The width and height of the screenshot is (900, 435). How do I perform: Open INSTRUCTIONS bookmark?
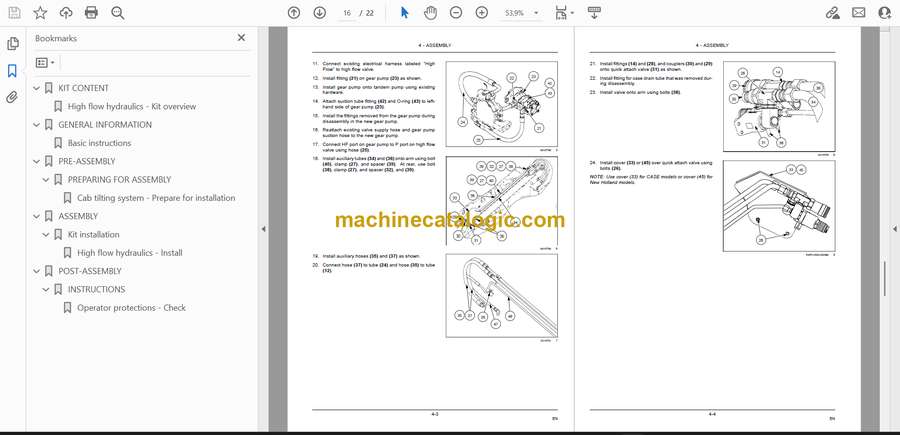(x=96, y=290)
